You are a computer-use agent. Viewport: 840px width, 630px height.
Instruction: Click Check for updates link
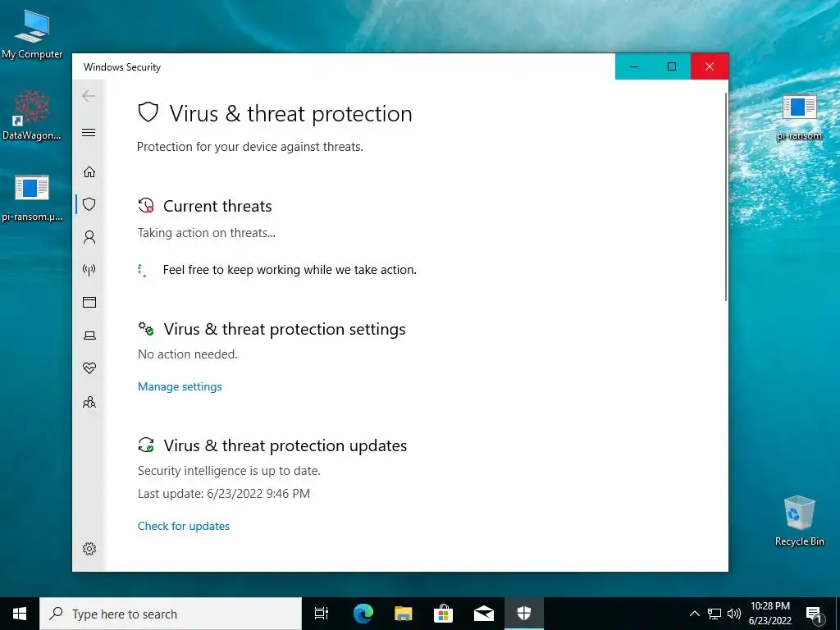coord(183,526)
